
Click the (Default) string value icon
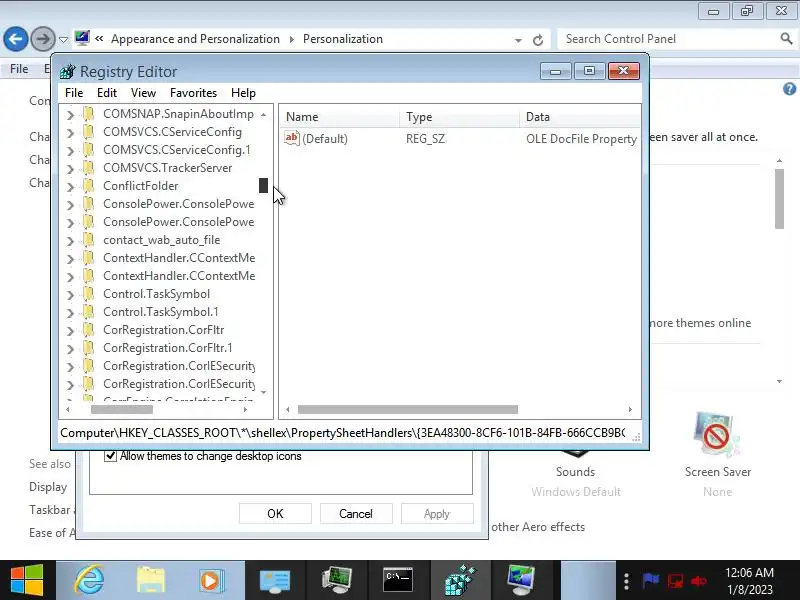point(292,138)
